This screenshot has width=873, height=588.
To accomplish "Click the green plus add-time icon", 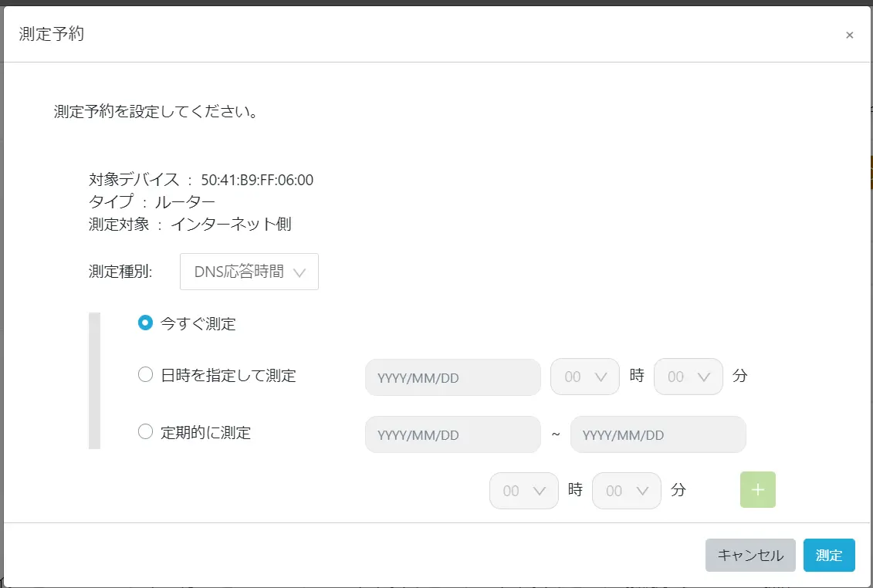I will [758, 489].
